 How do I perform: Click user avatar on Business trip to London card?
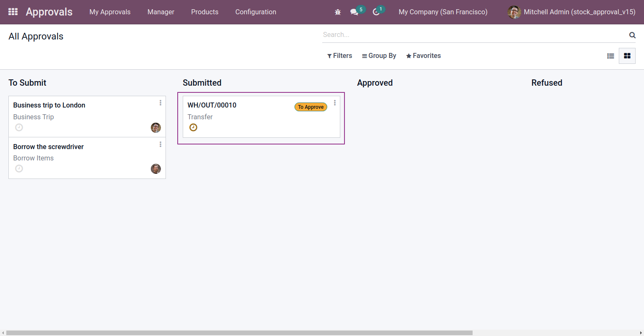click(156, 128)
